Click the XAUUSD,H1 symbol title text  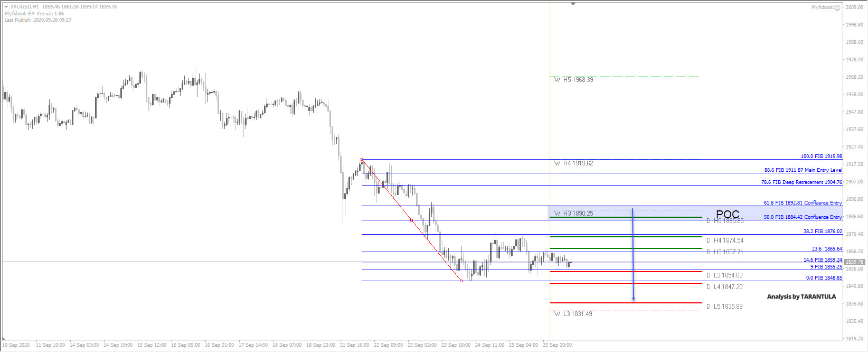click(x=25, y=7)
